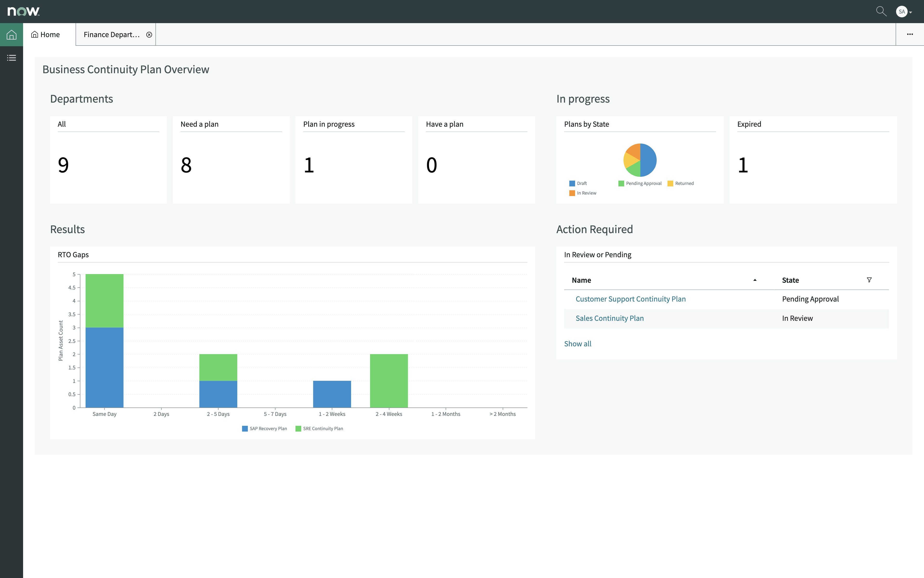Open Sales Continuity Plan link

pyautogui.click(x=609, y=318)
